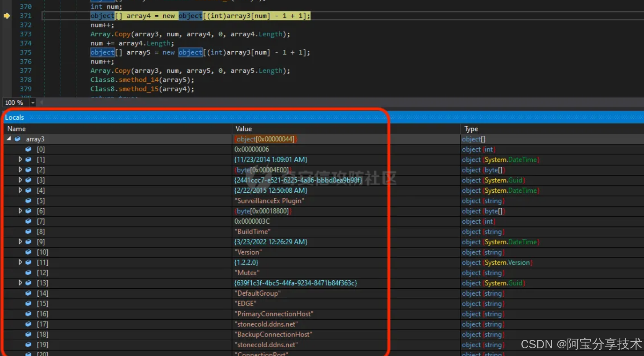Click line number 375 in the gutter
Viewport: 644px width, 356px height.
click(26, 52)
